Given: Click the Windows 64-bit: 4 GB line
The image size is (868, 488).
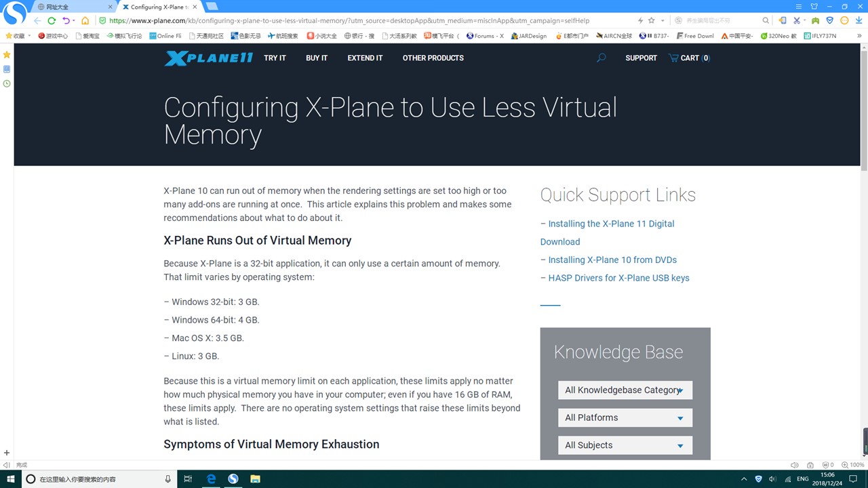Looking at the screenshot, I should coord(212,320).
